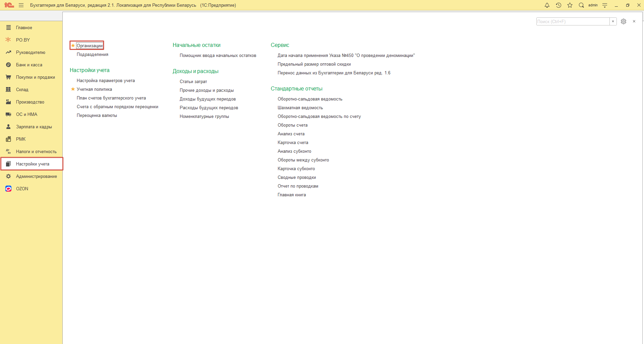Click the PO.BY sidebar icon
The width and height of the screenshot is (644, 344).
tap(8, 40)
